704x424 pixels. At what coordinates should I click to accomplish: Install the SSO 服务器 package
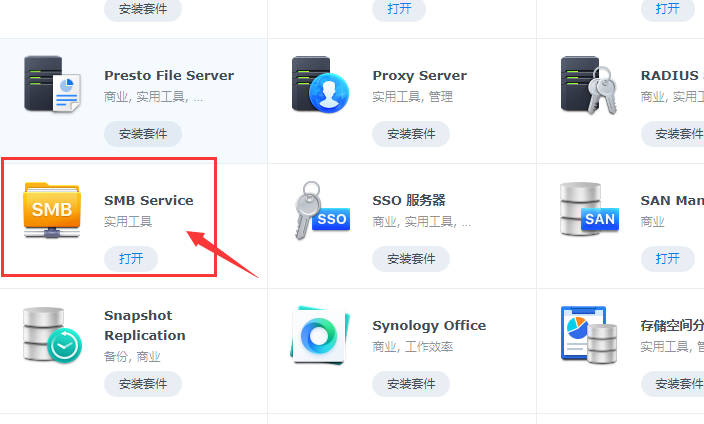pos(411,259)
